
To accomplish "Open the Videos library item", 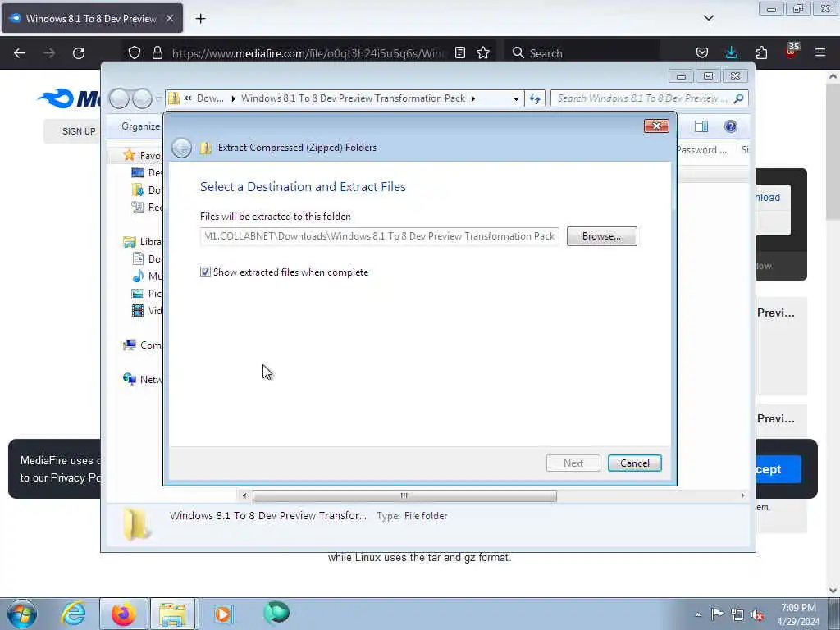I will pyautogui.click(x=147, y=311).
